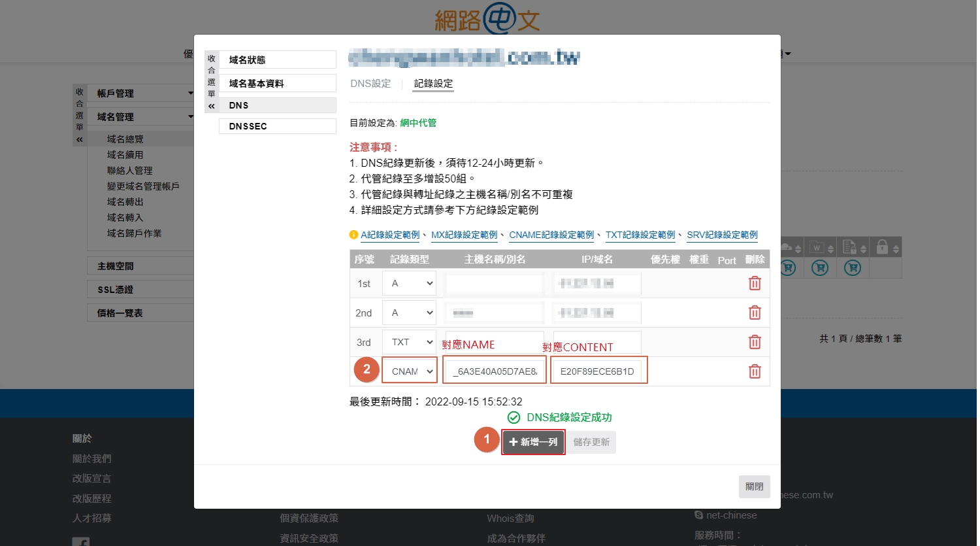Click the CNAME host name input field
The height and width of the screenshot is (546, 980).
click(495, 371)
